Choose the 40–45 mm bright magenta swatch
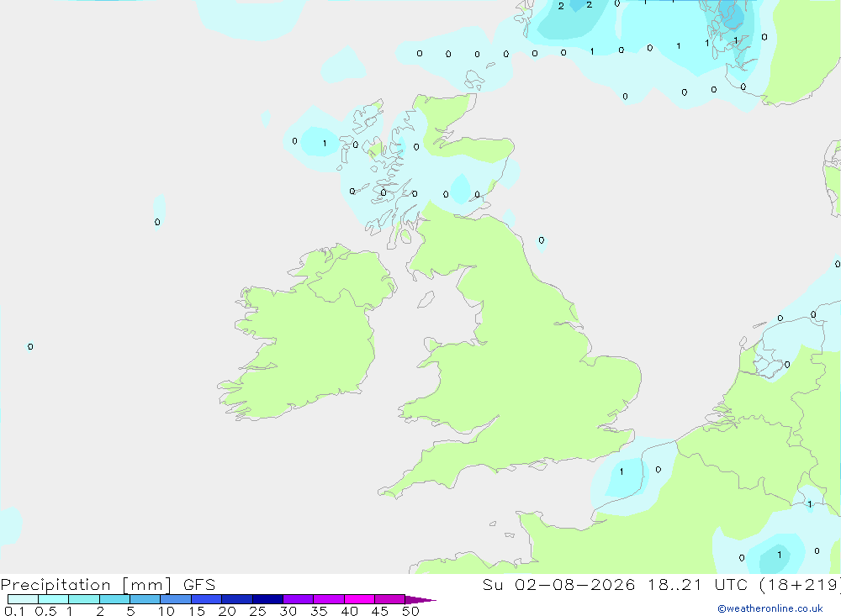The image size is (841, 616). [359, 599]
